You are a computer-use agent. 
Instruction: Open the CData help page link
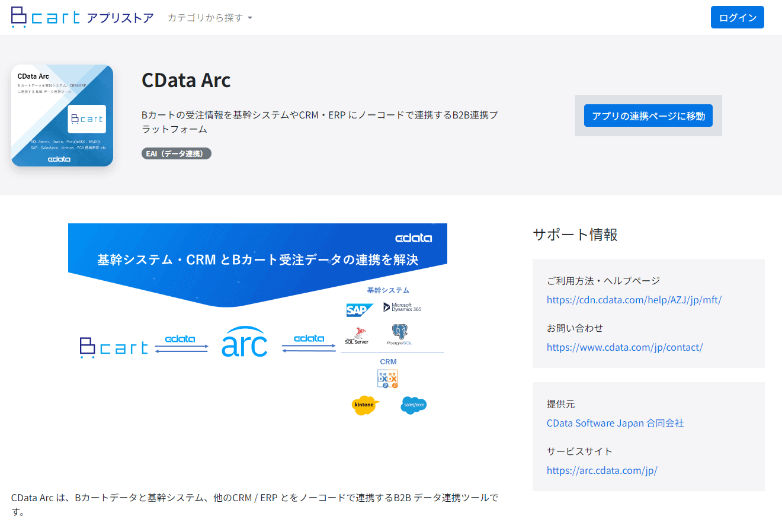coord(634,300)
